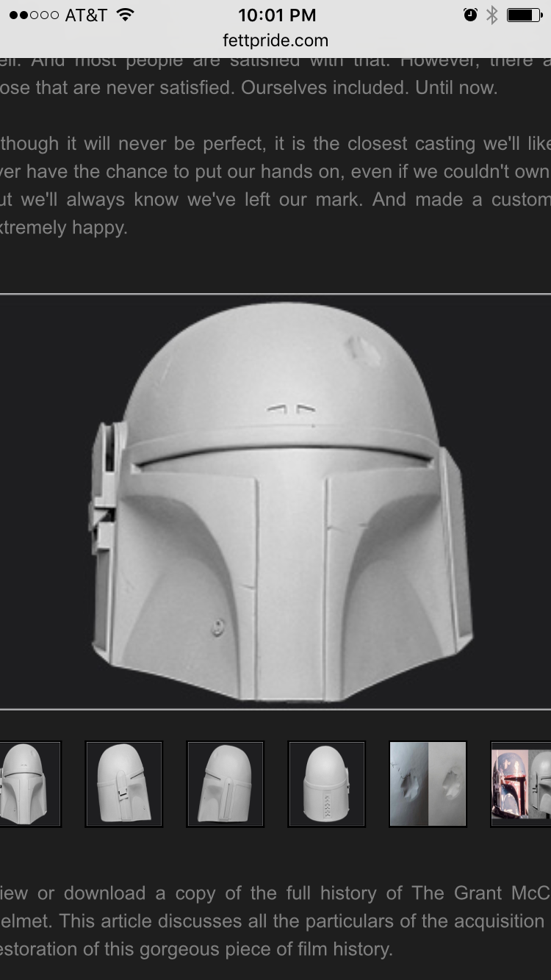Screen dimensions: 551x980
Task: Select the front-view helmet thumbnail
Action: (x=29, y=784)
